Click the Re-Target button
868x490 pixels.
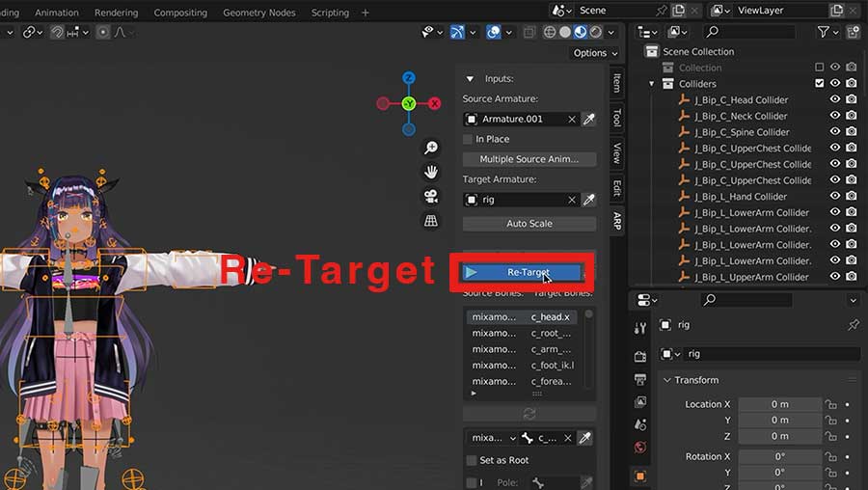pos(522,272)
